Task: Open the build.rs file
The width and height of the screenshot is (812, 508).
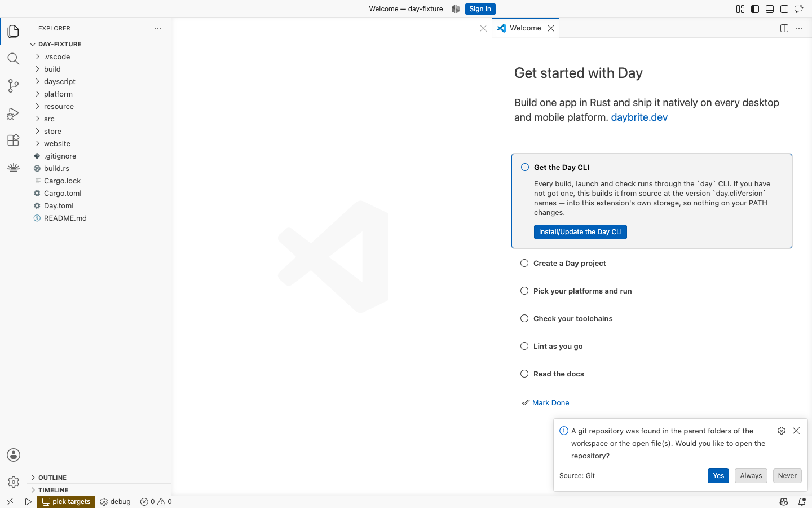Action: pos(99,168)
